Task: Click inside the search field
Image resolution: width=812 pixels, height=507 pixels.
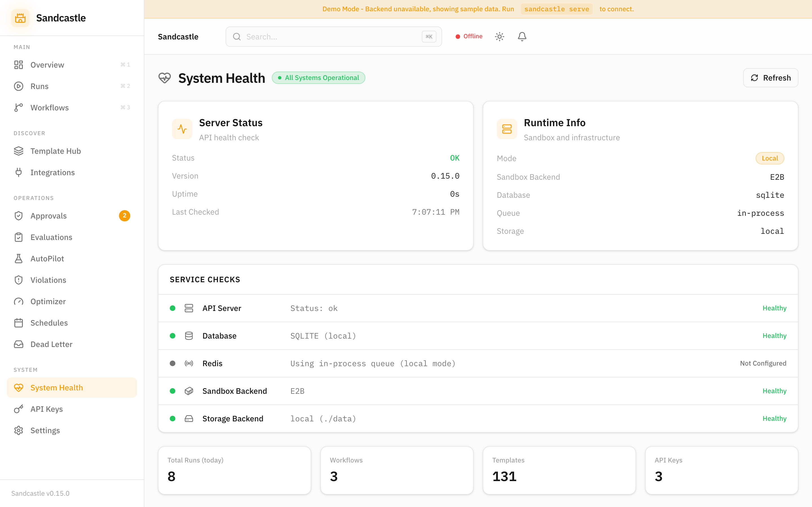Action: tap(332, 37)
